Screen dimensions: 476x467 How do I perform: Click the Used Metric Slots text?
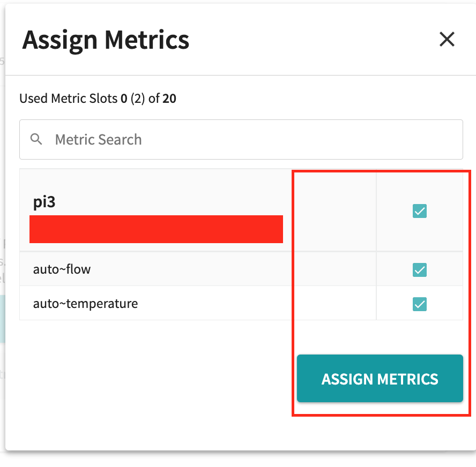tap(69, 99)
